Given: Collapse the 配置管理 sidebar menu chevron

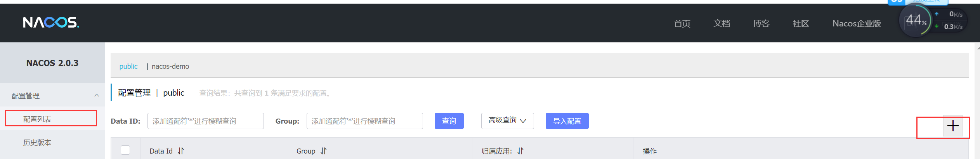Looking at the screenshot, I should click(x=97, y=95).
